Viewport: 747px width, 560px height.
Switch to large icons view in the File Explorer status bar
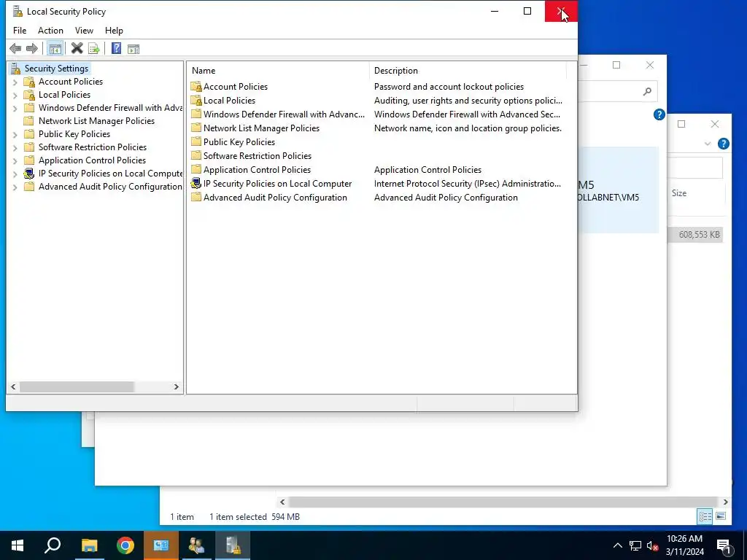pos(721,516)
